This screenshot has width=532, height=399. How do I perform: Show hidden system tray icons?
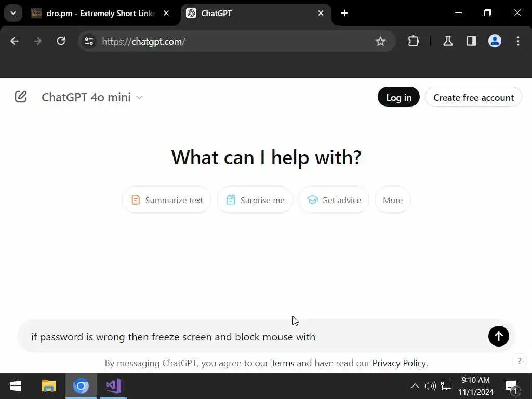click(x=415, y=386)
